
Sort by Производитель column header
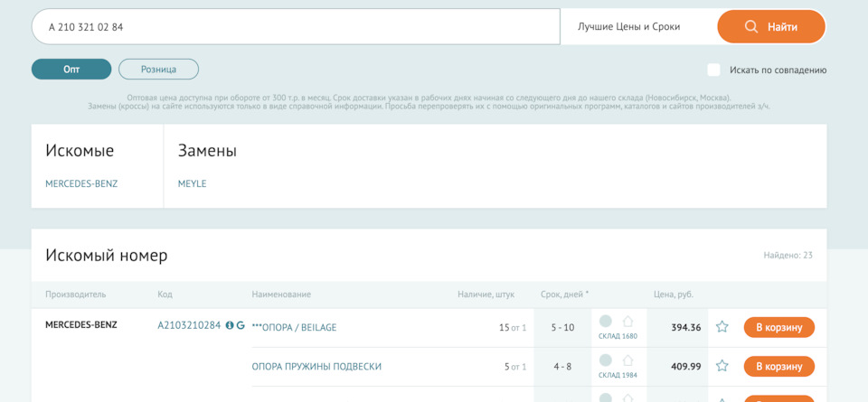[75, 294]
